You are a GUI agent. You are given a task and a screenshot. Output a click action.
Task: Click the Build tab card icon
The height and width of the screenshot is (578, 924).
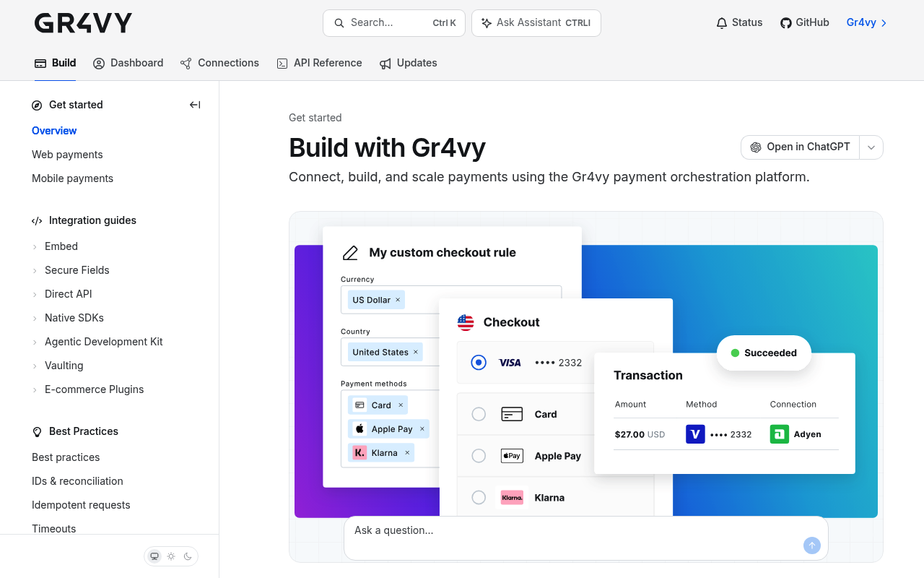(40, 64)
